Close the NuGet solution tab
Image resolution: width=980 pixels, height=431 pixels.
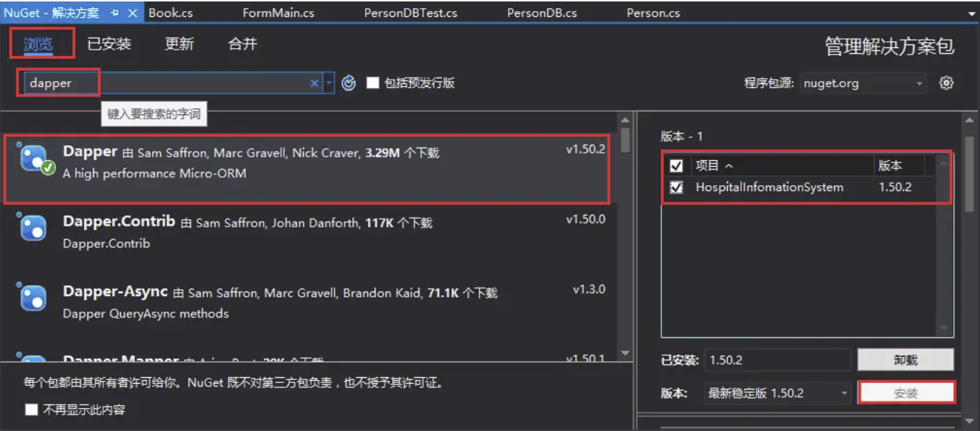point(133,13)
